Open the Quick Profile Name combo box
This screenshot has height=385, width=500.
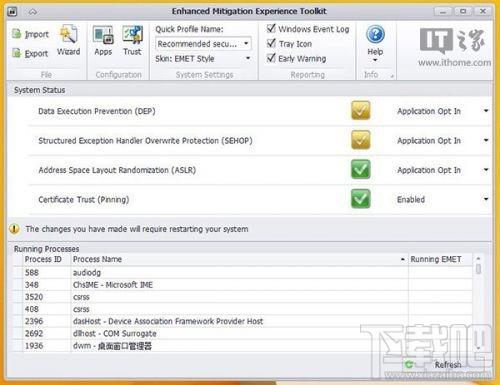[203, 44]
